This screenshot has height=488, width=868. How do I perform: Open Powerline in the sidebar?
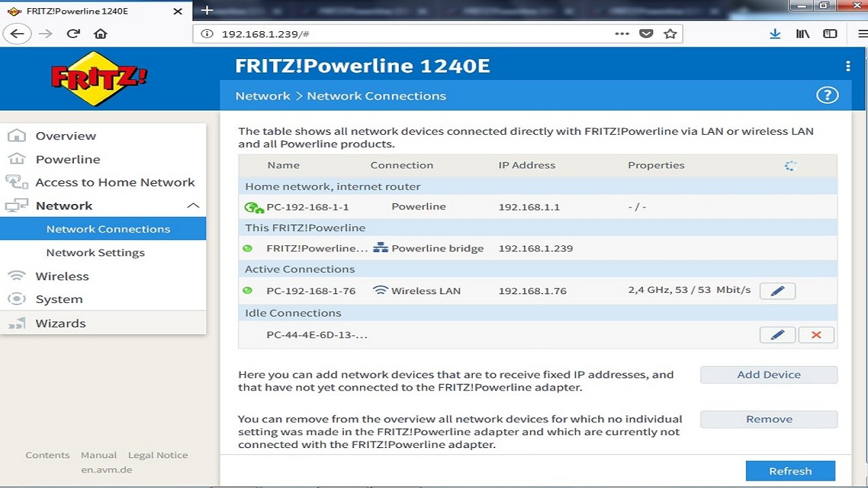click(x=68, y=159)
